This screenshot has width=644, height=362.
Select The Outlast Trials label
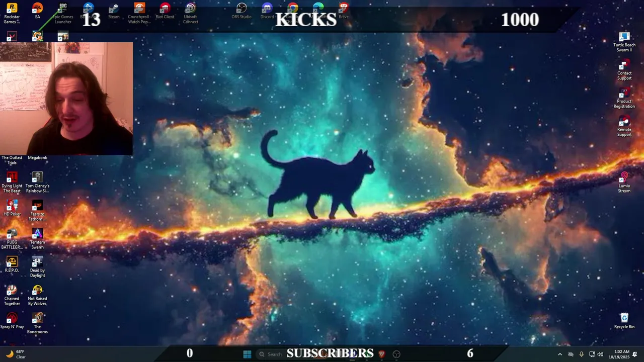pos(12,160)
